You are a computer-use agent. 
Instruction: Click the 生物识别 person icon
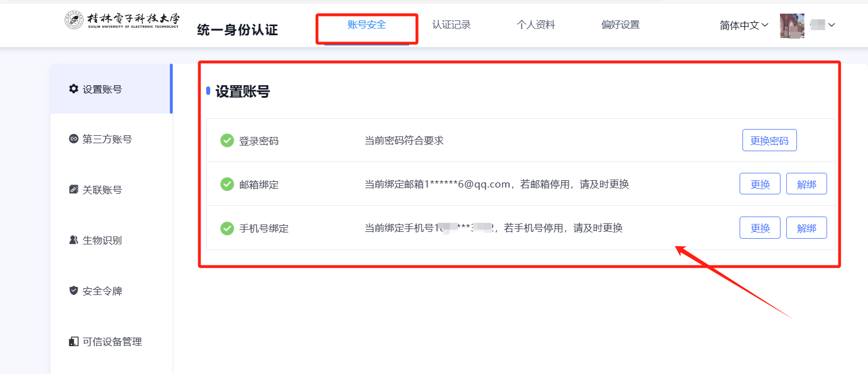[73, 240]
